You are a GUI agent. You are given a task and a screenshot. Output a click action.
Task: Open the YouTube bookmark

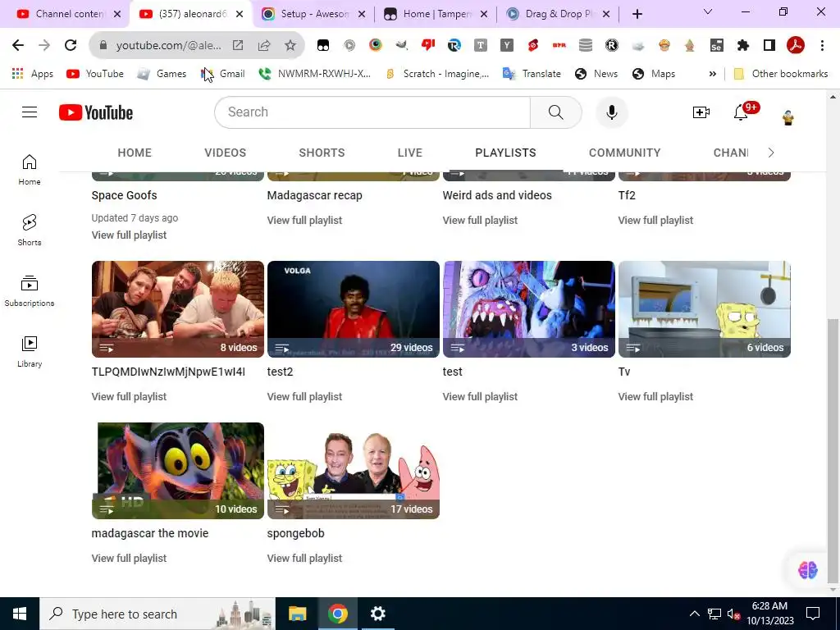tap(95, 74)
